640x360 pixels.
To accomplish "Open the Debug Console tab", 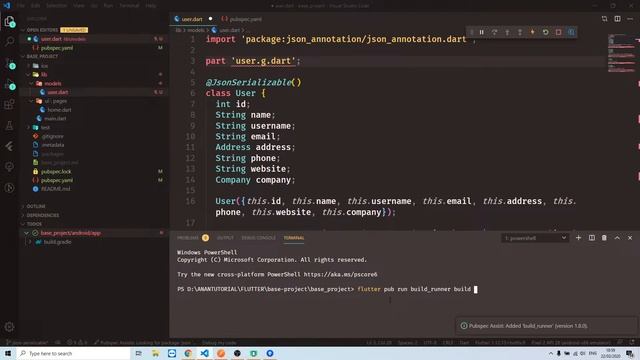I will point(258,238).
